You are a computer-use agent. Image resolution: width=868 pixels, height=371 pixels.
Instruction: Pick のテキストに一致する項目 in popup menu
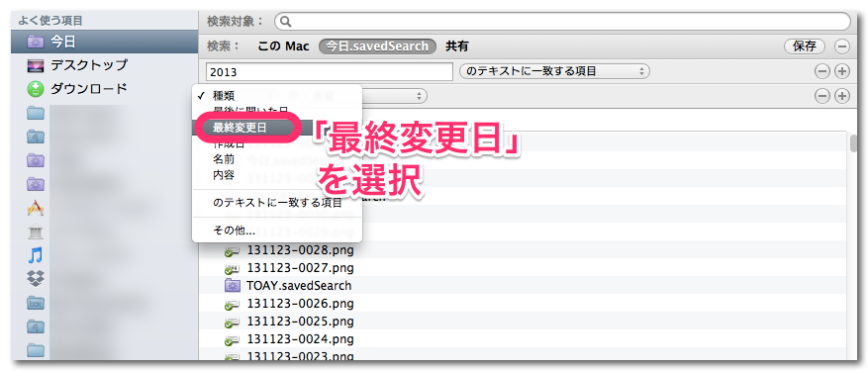(277, 203)
